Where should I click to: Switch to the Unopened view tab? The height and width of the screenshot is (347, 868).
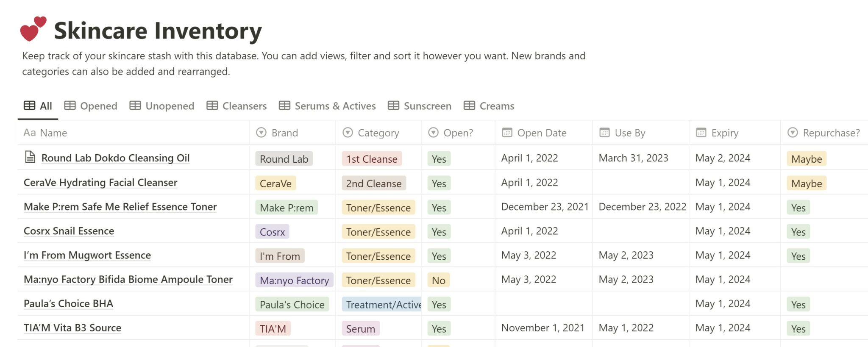tap(170, 106)
